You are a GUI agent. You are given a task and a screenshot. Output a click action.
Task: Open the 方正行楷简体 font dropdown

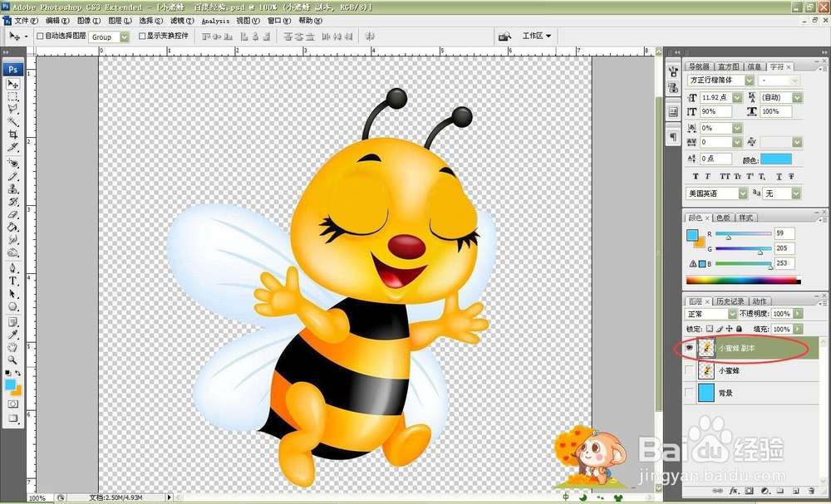coord(750,80)
